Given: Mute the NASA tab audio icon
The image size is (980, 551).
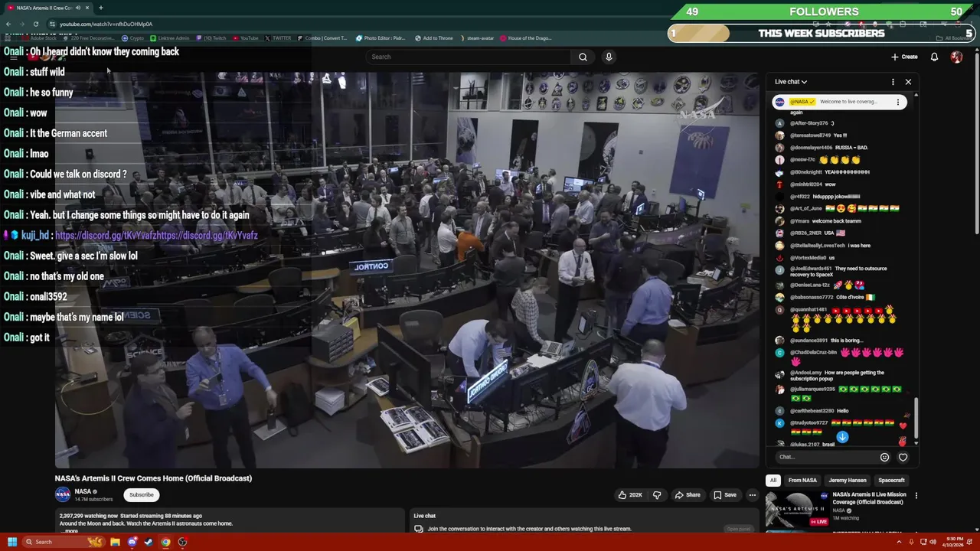Looking at the screenshot, I should click(78, 8).
